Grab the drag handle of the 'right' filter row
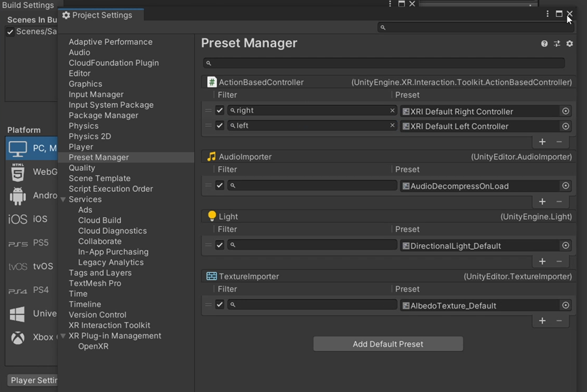The height and width of the screenshot is (392, 587). coord(208,111)
